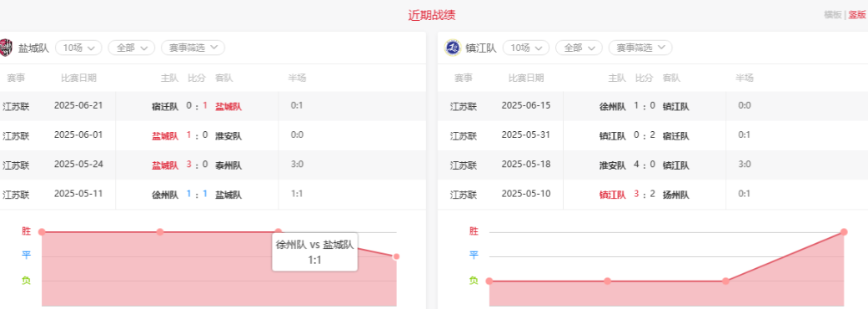The width and height of the screenshot is (868, 309).
Task: Click 徐州队 home team on 2025-05-11 row
Action: point(165,195)
